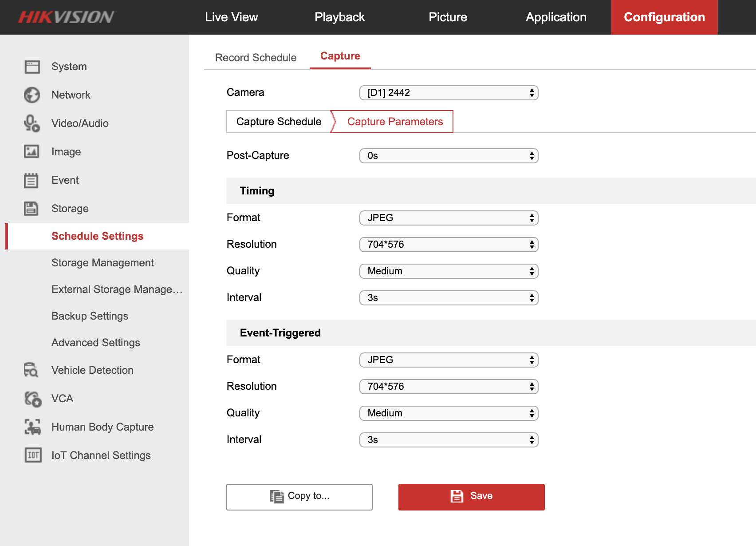The image size is (756, 546).
Task: Click the Video/Audio microphone icon
Action: 32,123
